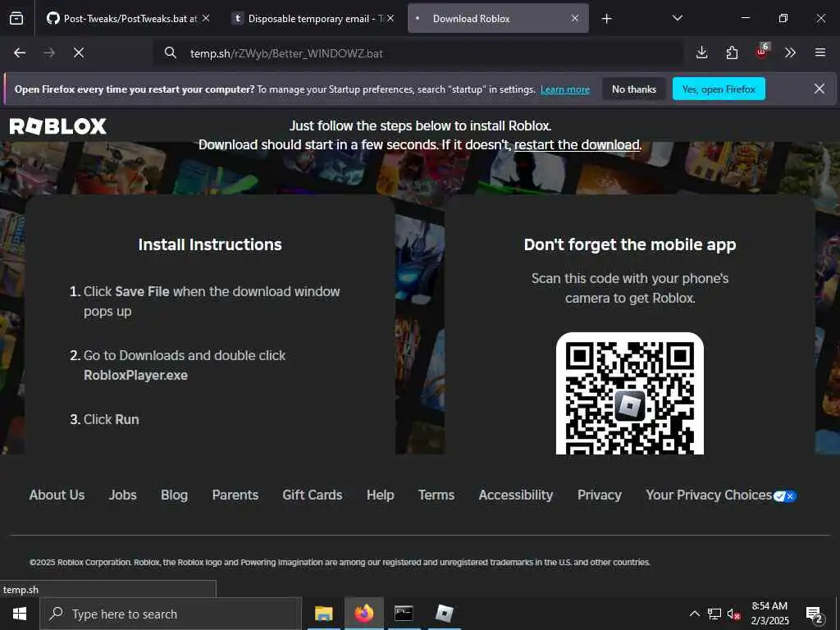Open File Explorer from taskbar
This screenshot has height=630, width=840.
pos(323,614)
